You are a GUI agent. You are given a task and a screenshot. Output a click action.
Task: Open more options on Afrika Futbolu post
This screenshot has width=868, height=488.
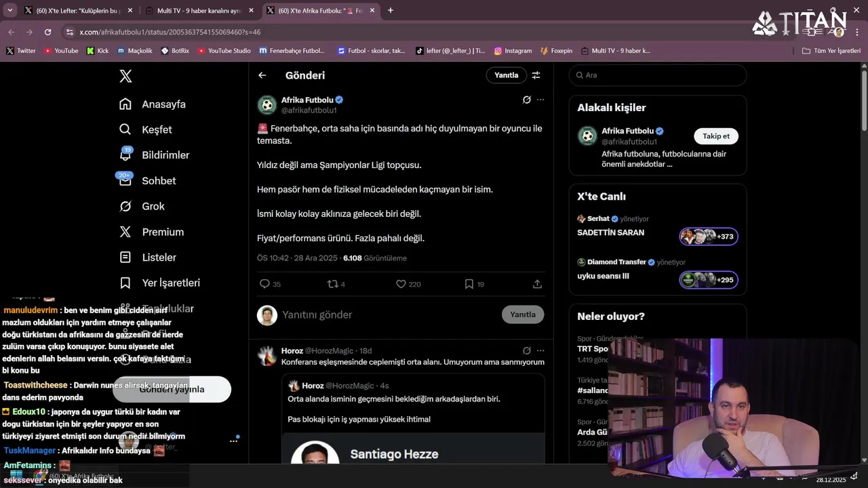tap(540, 100)
